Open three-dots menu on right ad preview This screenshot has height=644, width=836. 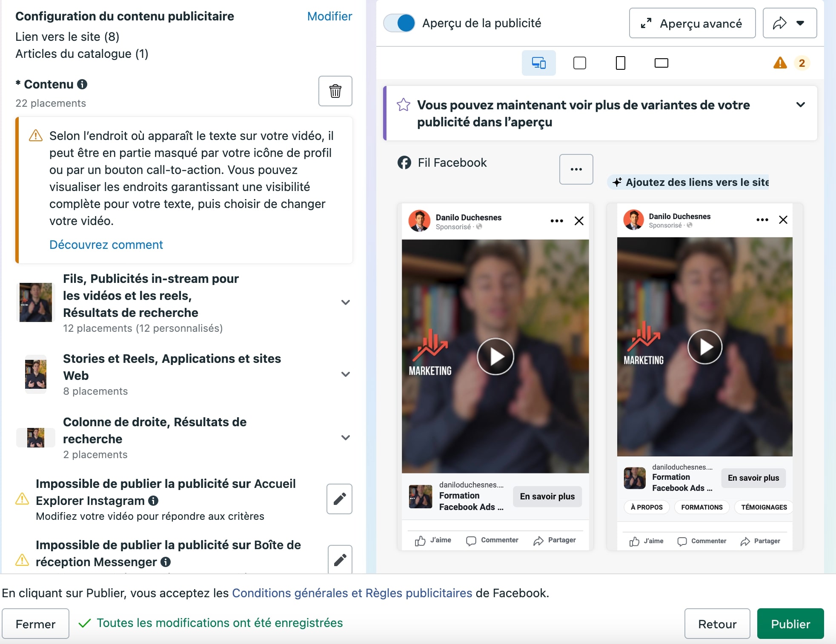click(762, 219)
